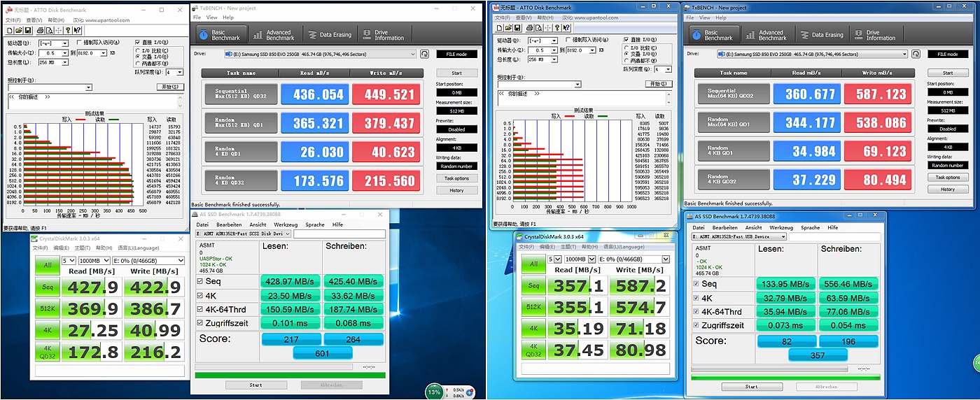Image resolution: width=980 pixels, height=400 pixels.
Task: Open the Samsung SSD 850 EVO drive dropdown in the right TxBENCH window
Action: (x=811, y=54)
